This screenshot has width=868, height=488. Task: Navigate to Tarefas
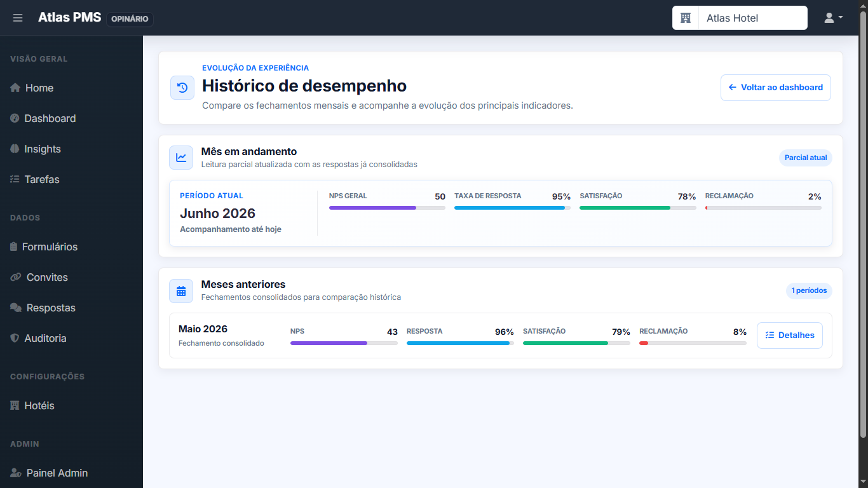click(71, 179)
